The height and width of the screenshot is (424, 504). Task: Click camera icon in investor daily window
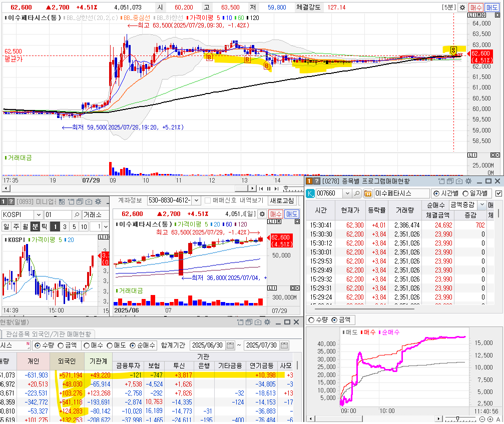click(x=258, y=322)
